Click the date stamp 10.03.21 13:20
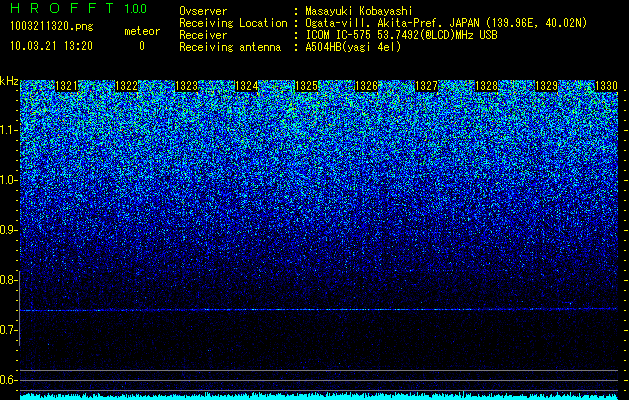Image resolution: width=629 pixels, height=400 pixels. [51, 46]
